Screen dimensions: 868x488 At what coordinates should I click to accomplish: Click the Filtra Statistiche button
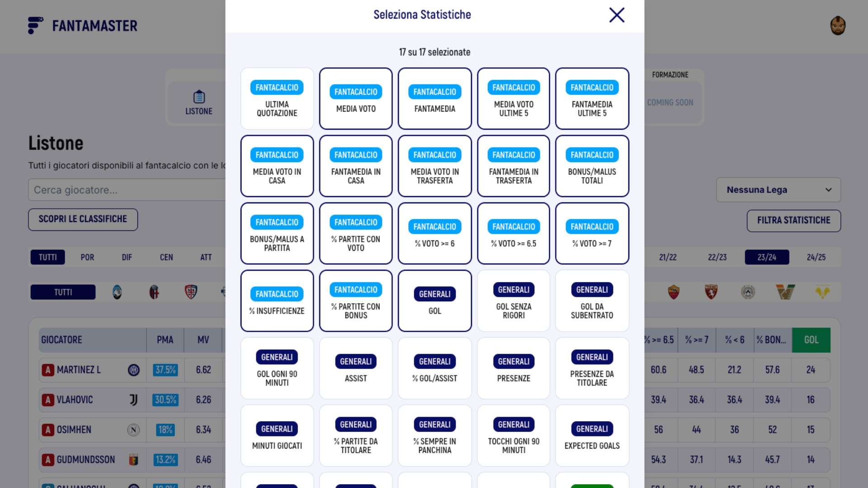793,221
